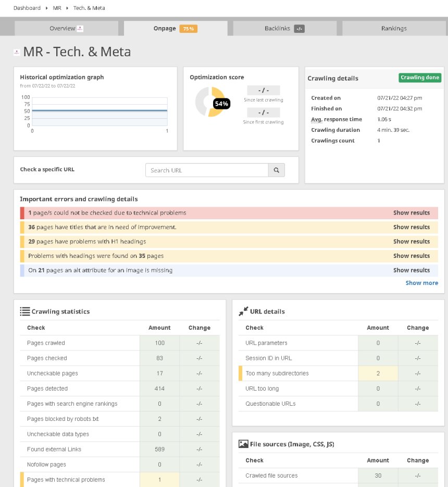The image size is (448, 487).
Task: Show results for H1 heading problems
Action: click(411, 242)
